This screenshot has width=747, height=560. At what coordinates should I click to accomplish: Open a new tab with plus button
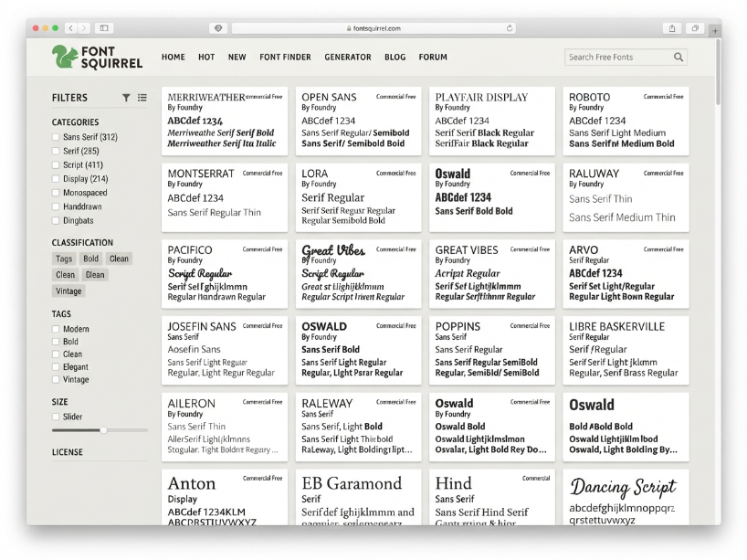715,30
